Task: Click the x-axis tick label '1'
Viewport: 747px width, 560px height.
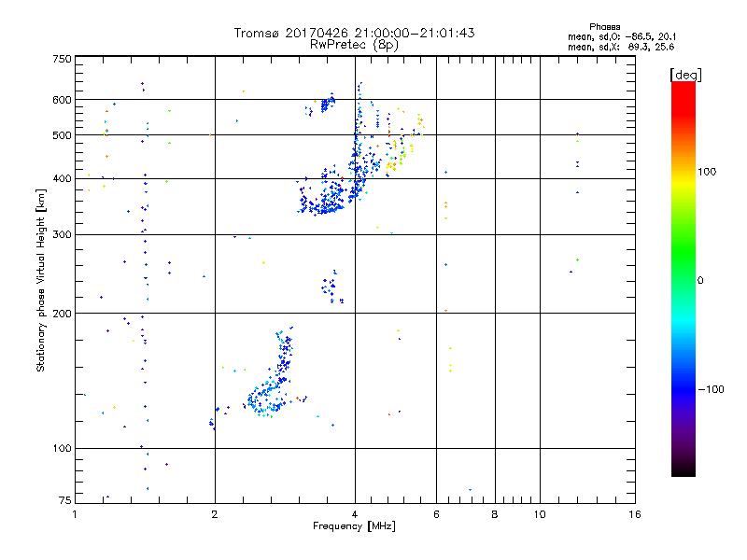Action: 75,514
